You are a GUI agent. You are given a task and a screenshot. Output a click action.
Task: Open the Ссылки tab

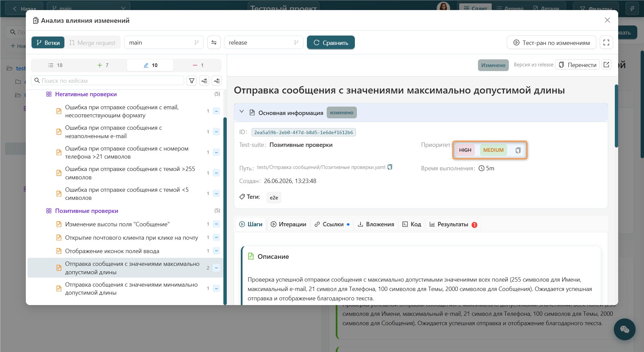[x=332, y=224]
